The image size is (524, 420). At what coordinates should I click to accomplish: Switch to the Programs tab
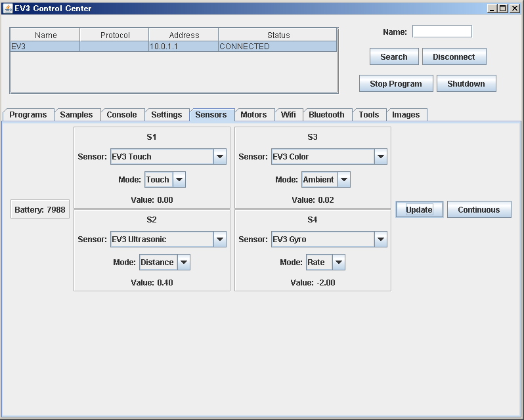pos(28,114)
